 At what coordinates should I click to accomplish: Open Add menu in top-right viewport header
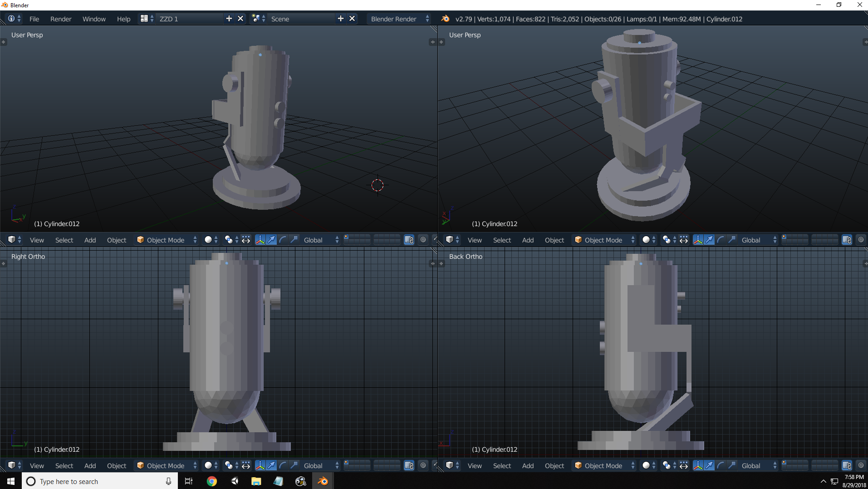pyautogui.click(x=528, y=240)
